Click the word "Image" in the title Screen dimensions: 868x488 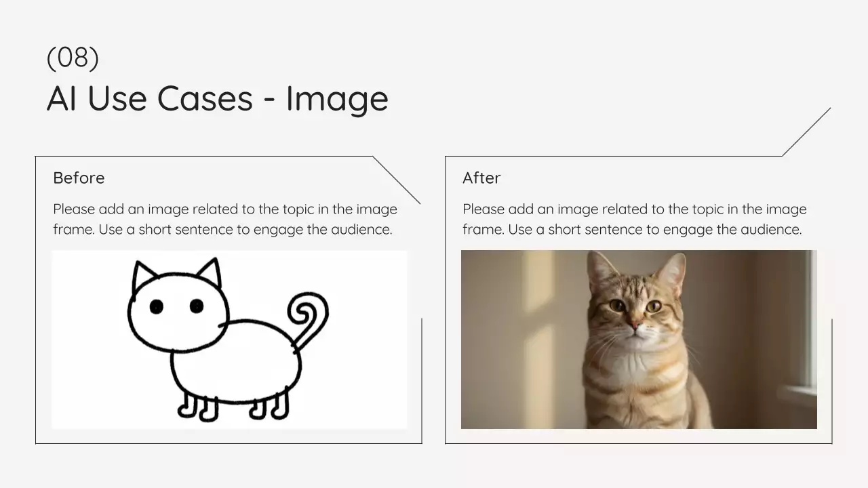[x=337, y=98]
